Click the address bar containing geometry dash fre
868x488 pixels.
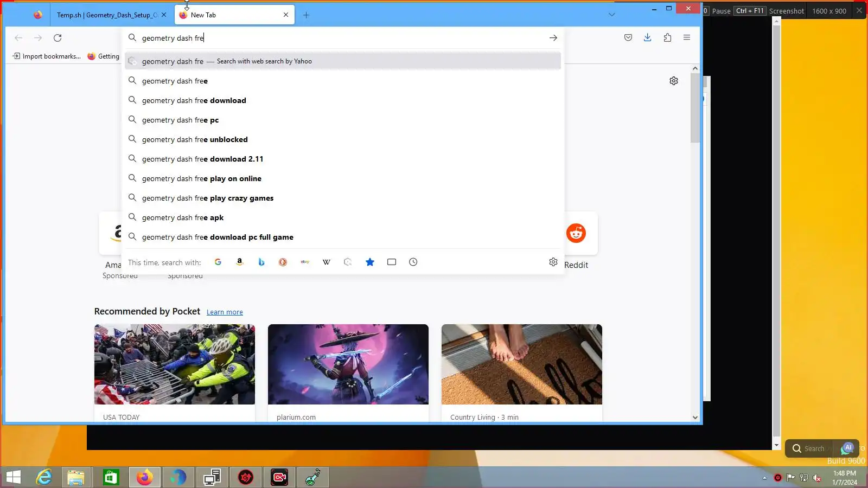click(343, 38)
